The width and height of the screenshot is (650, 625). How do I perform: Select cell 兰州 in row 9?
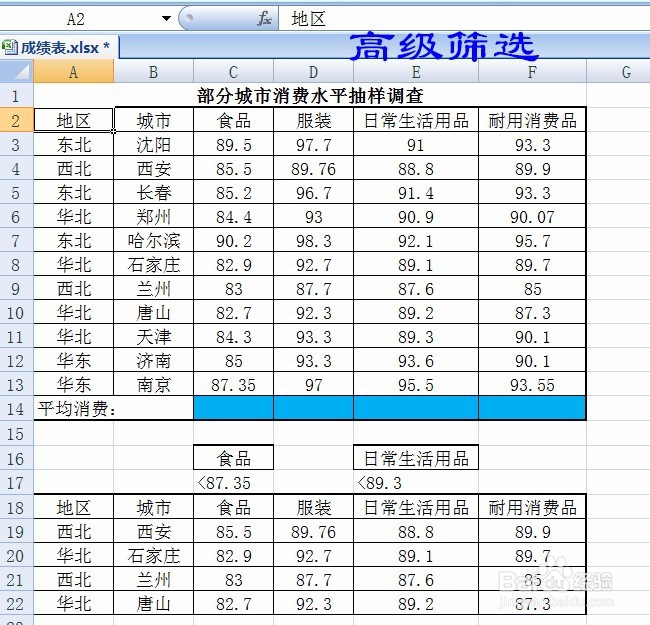(153, 289)
